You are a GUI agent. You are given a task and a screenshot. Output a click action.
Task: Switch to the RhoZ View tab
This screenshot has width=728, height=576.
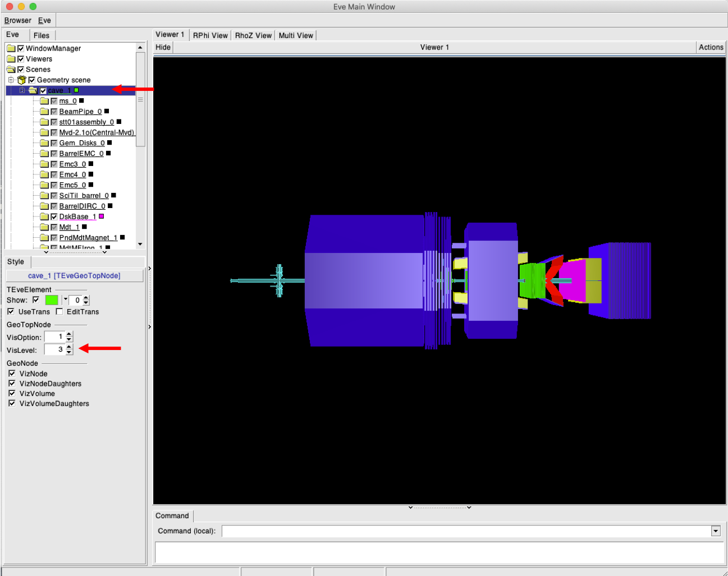(x=253, y=35)
